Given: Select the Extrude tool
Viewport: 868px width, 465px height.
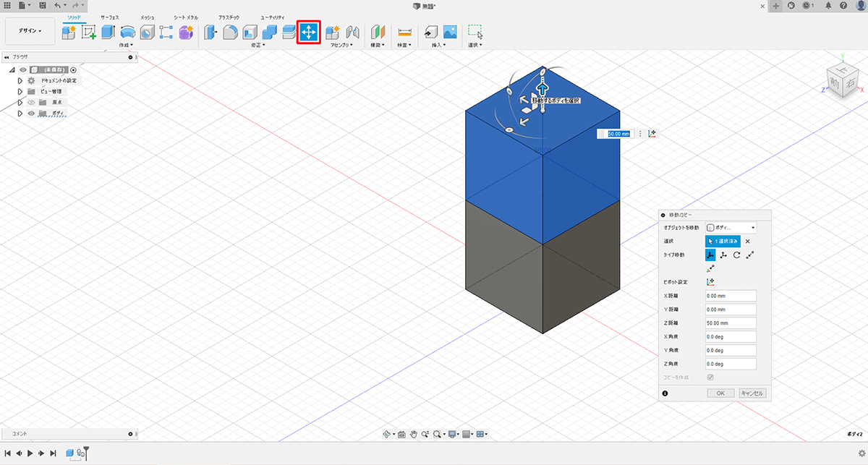Looking at the screenshot, I should point(109,32).
